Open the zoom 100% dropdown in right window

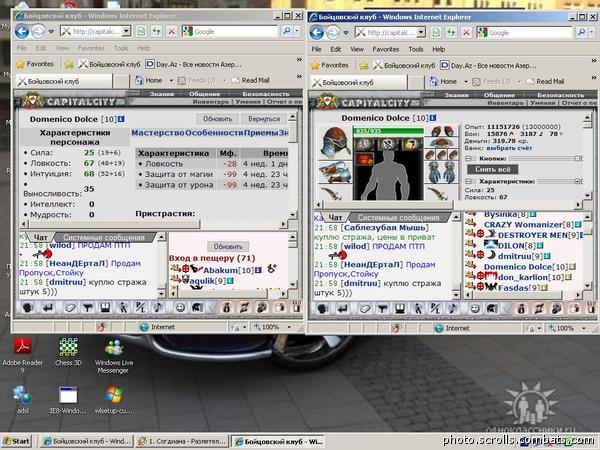[584, 328]
